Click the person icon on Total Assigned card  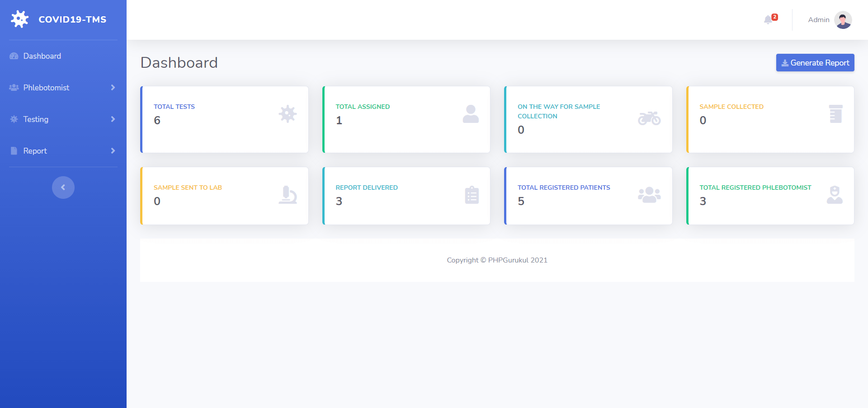(471, 114)
